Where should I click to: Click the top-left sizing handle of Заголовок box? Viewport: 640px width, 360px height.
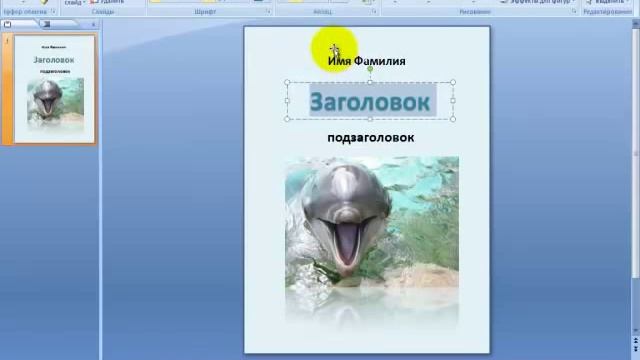point(287,82)
